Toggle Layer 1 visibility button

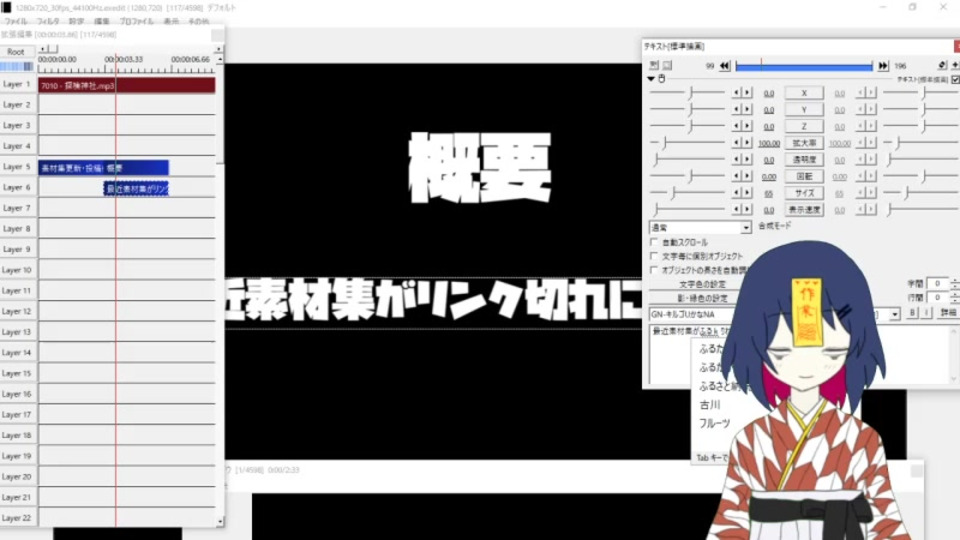(17, 84)
